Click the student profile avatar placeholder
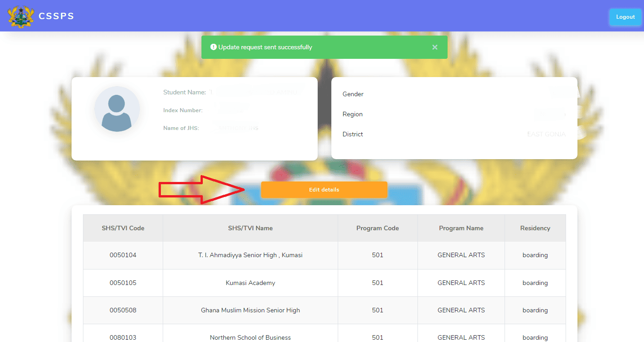Image resolution: width=644 pixels, height=342 pixels. (x=117, y=109)
